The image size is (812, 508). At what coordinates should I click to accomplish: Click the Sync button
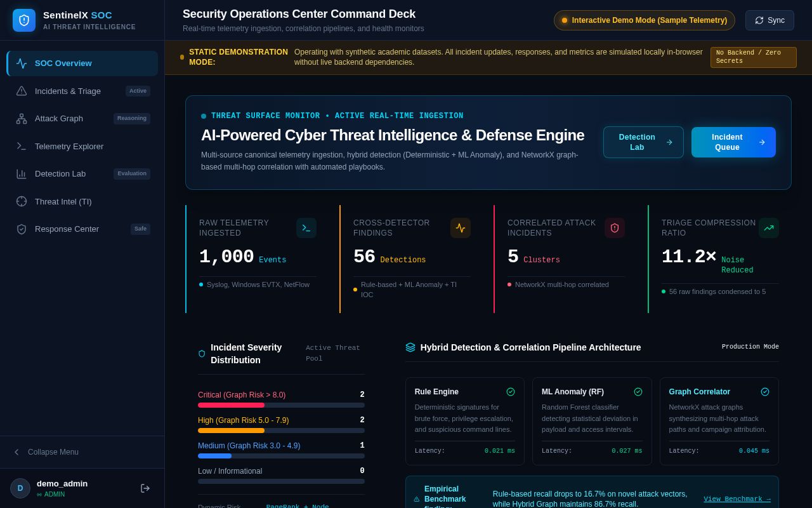[x=769, y=20]
